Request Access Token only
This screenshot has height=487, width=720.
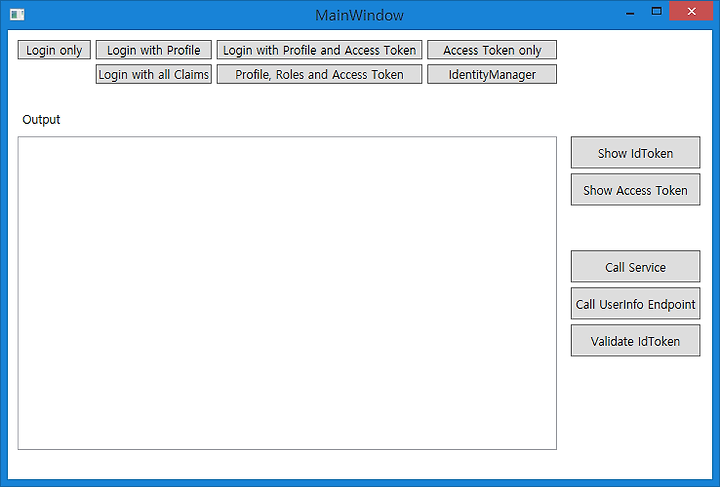point(492,50)
